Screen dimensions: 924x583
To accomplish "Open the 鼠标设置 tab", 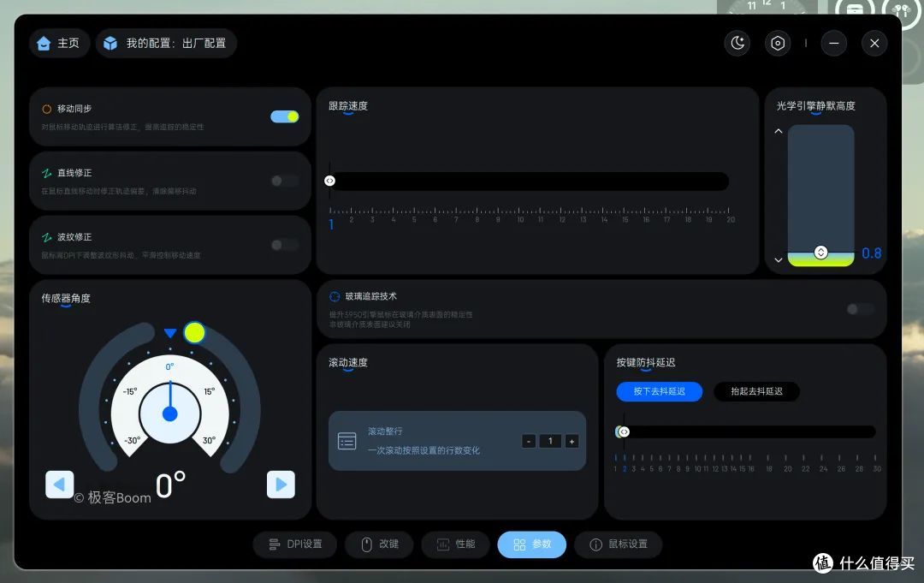I will (x=619, y=544).
